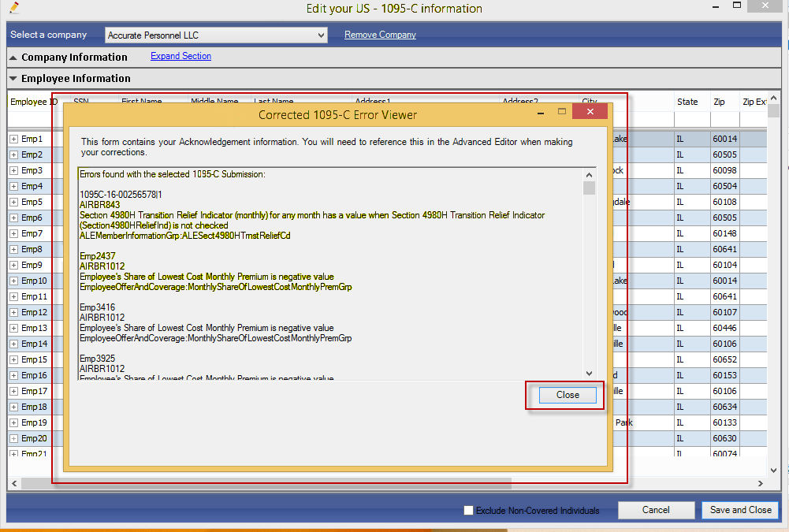
Task: Click the Expand Section link
Action: [x=181, y=56]
